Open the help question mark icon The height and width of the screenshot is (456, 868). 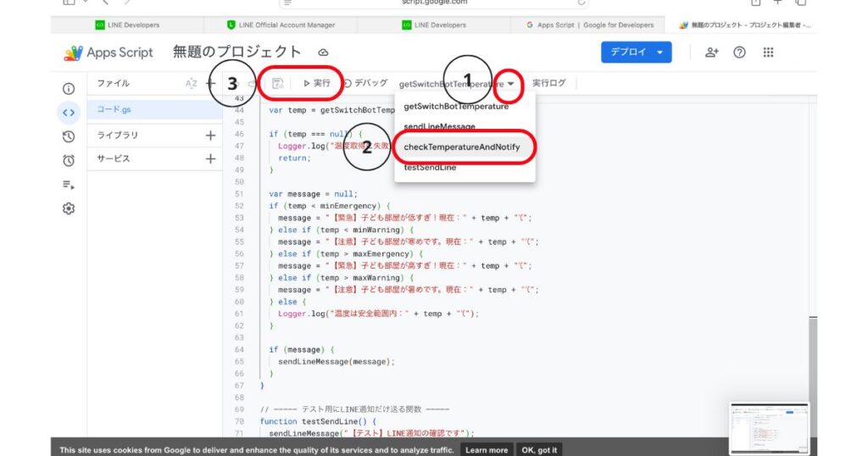tap(739, 52)
